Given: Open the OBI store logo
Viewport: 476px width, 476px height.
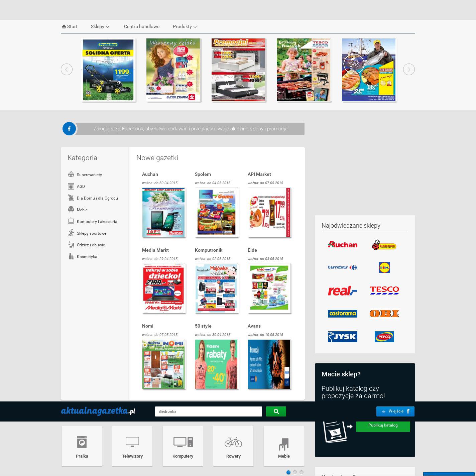Looking at the screenshot, I should [384, 314].
